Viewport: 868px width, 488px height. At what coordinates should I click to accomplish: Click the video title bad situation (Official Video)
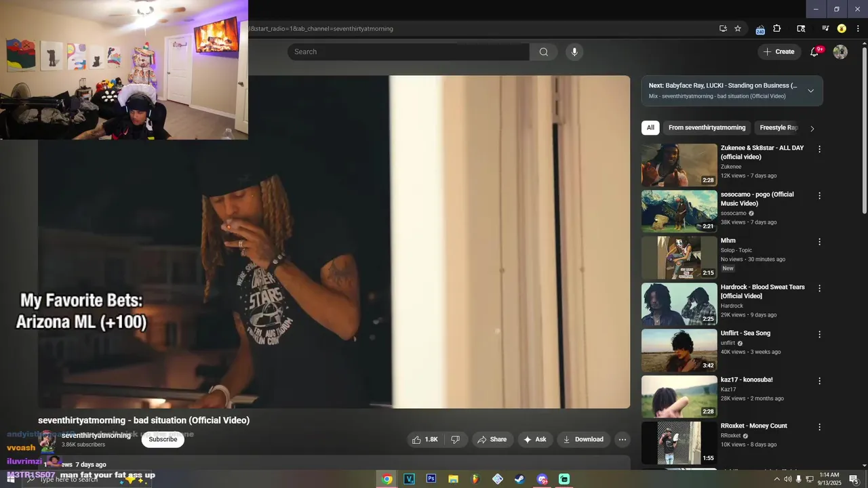tap(144, 420)
